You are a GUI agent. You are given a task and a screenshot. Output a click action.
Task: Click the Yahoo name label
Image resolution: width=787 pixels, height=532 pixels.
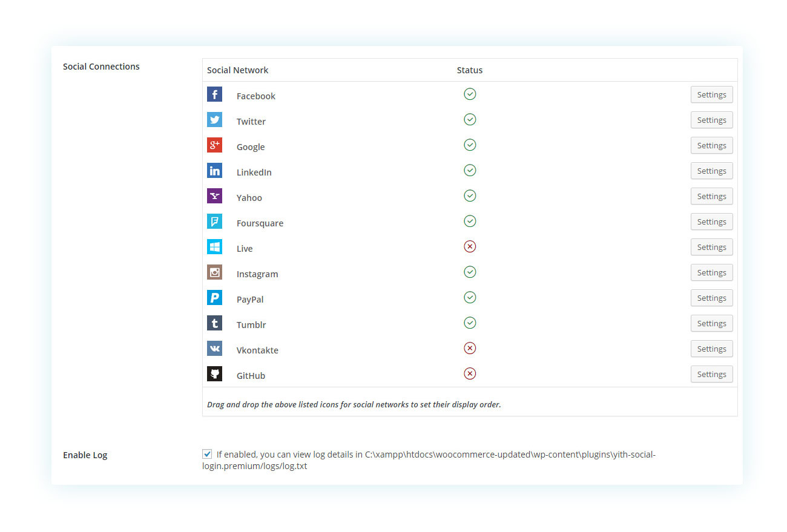point(249,198)
